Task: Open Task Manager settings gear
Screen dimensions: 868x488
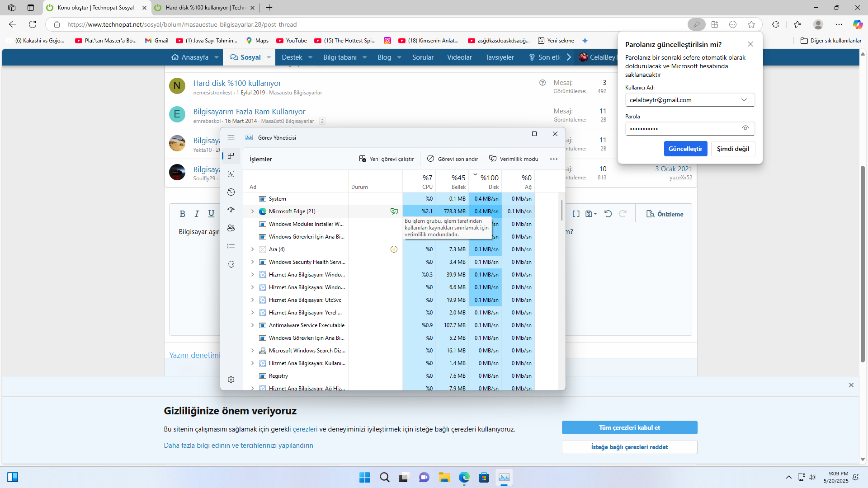Action: (231, 380)
